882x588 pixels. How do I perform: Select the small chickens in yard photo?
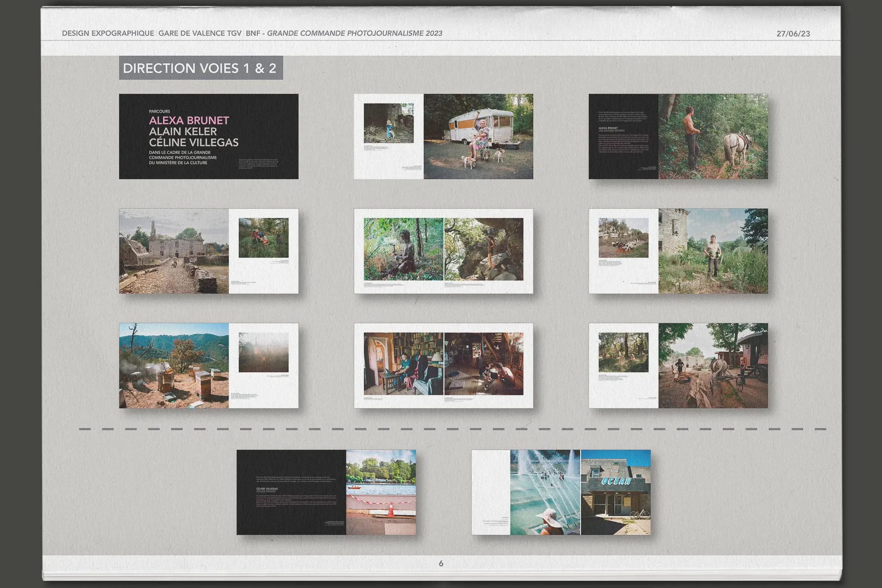624,238
